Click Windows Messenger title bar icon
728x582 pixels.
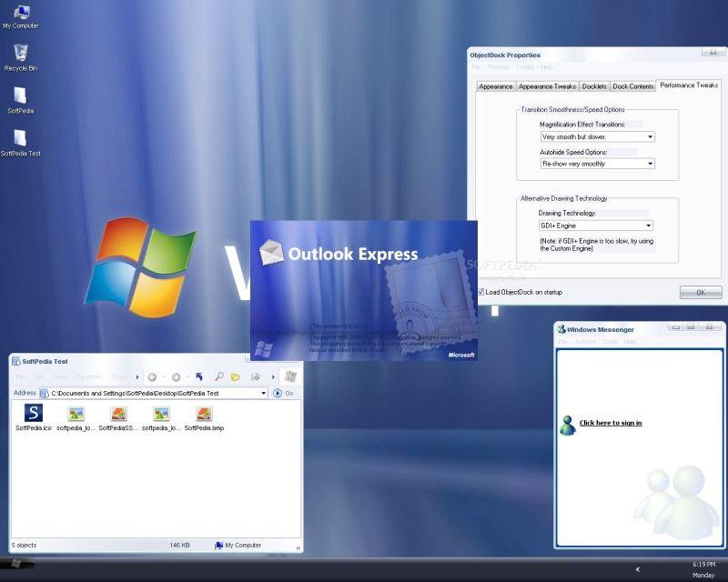(561, 329)
